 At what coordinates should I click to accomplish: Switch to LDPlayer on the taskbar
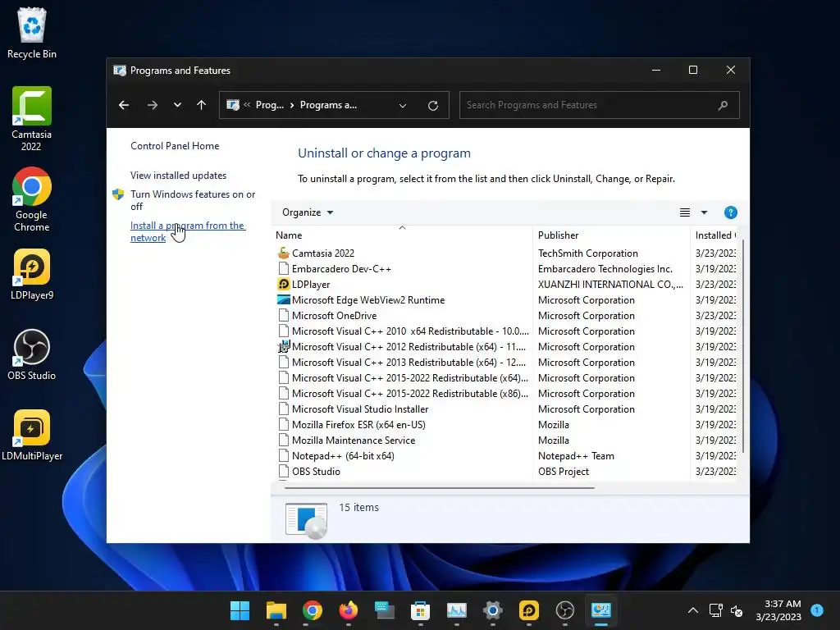[529, 610]
